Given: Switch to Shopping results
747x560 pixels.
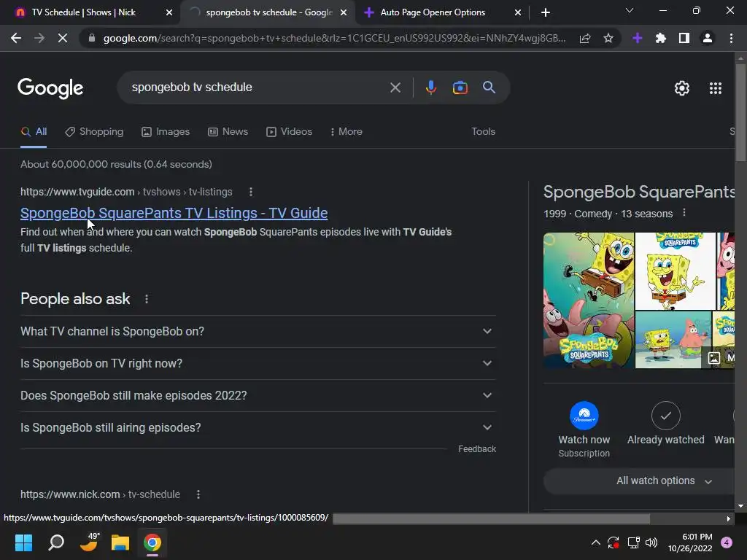Looking at the screenshot, I should tap(94, 132).
